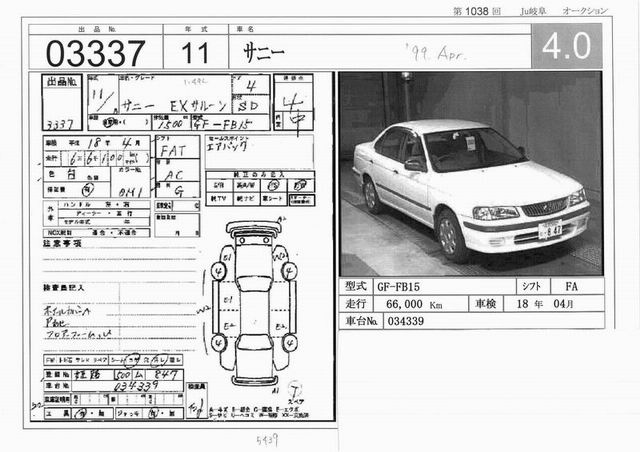Click the 4.0 auction grade box
The image size is (640, 452).
tap(566, 47)
